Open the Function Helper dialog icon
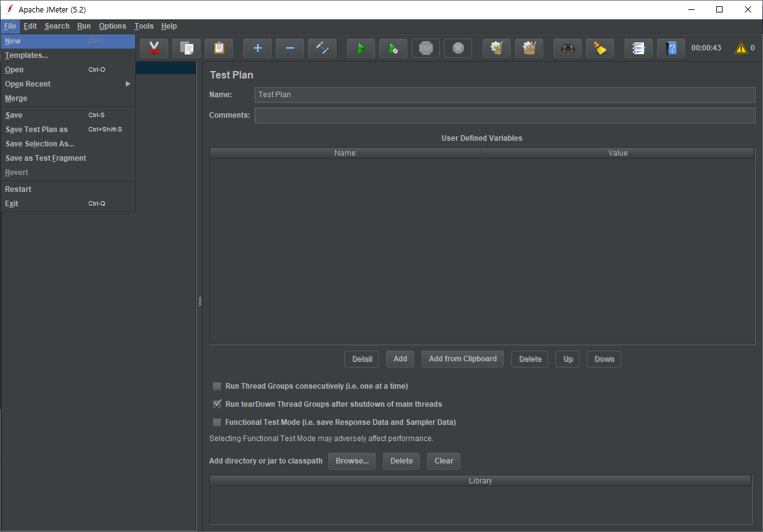Image resolution: width=763 pixels, height=532 pixels. pos(639,48)
